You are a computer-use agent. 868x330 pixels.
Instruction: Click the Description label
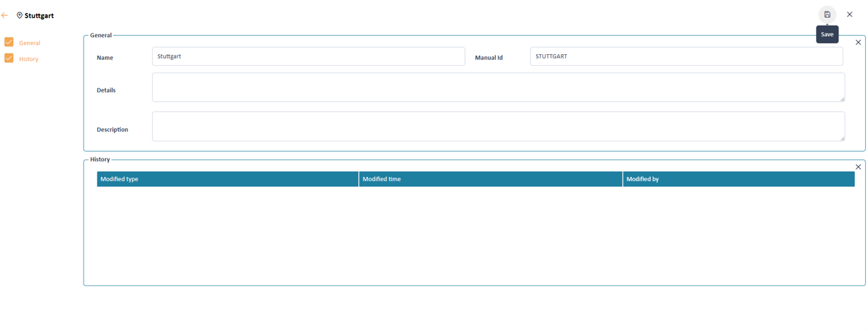click(112, 129)
